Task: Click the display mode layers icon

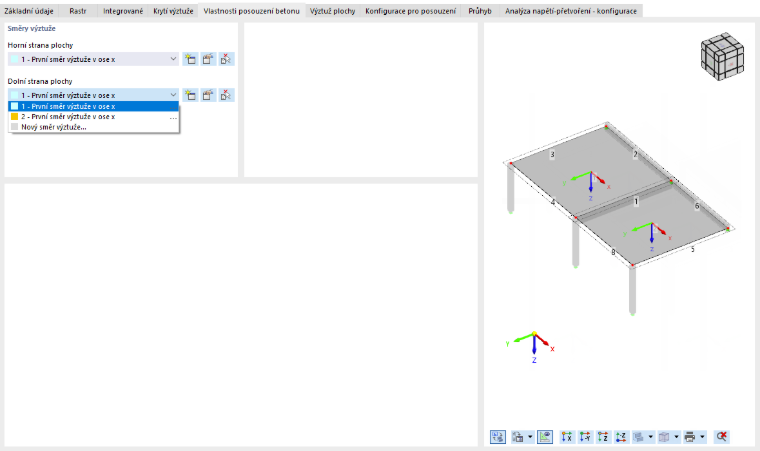Action: 639,437
